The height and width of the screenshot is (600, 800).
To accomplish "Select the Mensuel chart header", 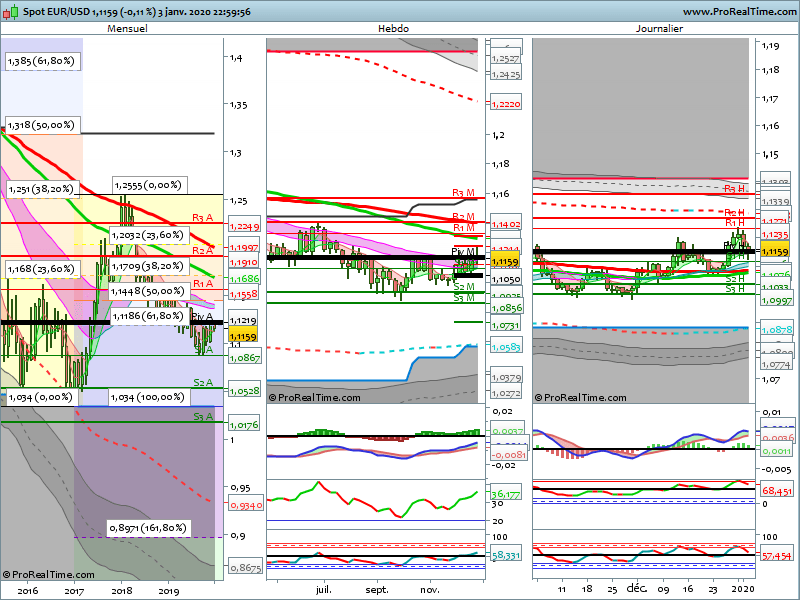I will coord(127,29).
